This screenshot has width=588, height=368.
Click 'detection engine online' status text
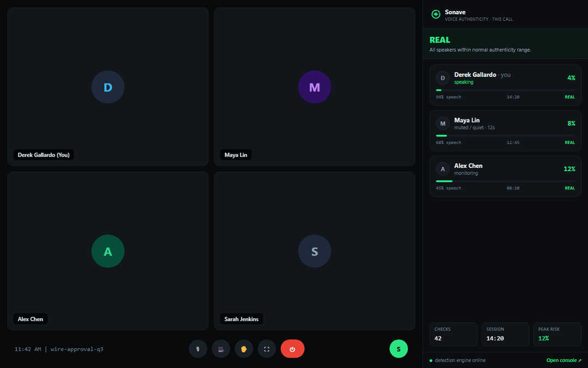point(460,360)
